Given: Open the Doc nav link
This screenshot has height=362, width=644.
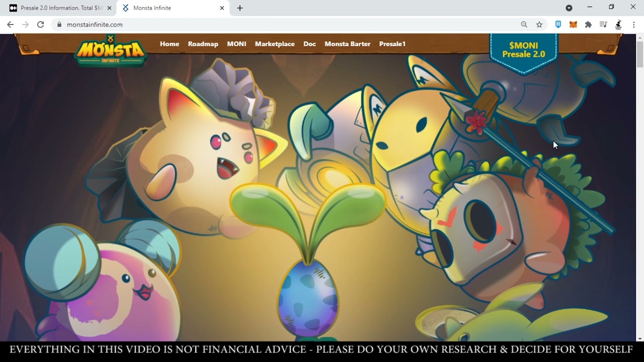Looking at the screenshot, I should 310,44.
